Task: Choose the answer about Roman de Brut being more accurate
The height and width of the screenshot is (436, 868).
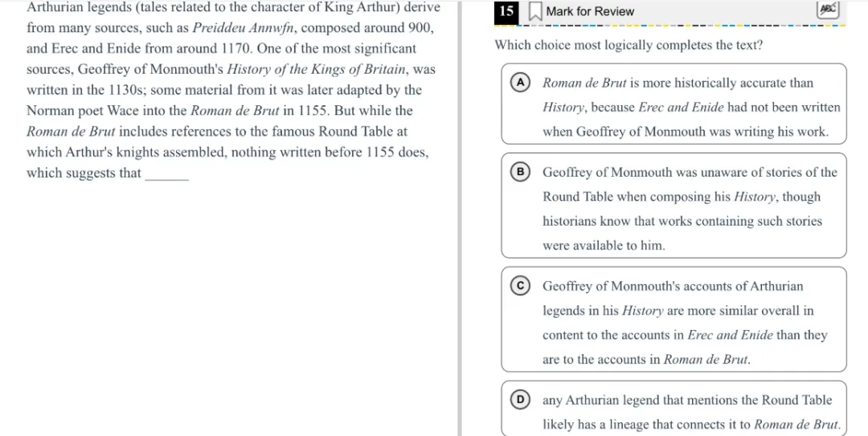Action: (x=674, y=104)
